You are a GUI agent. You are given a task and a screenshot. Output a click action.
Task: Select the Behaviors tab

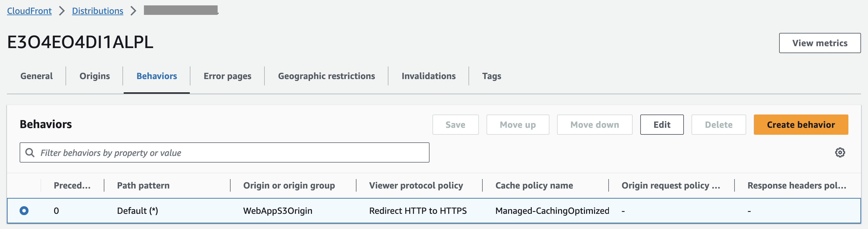[157, 76]
